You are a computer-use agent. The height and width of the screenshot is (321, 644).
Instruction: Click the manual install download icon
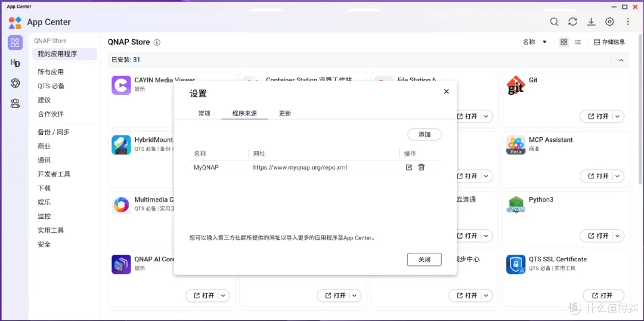[591, 22]
